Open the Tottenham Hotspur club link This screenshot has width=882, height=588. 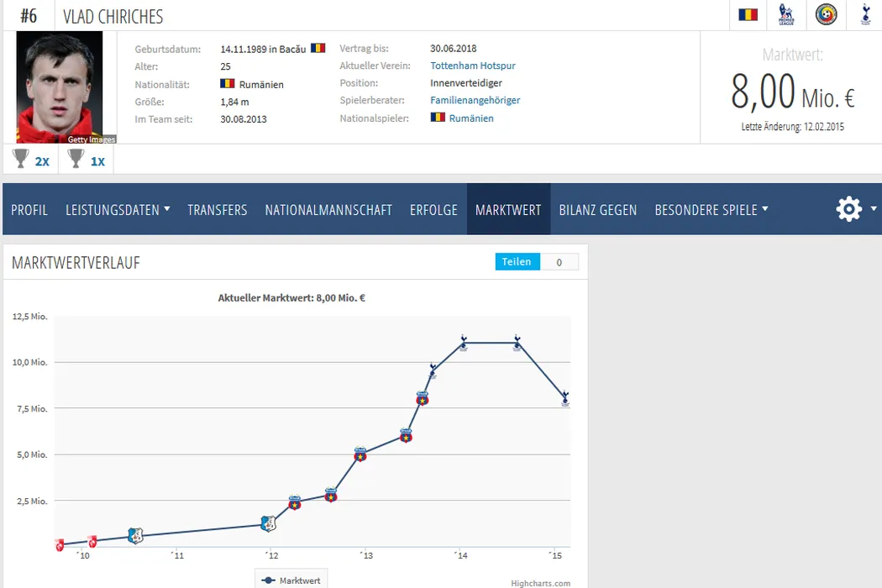pyautogui.click(x=473, y=66)
